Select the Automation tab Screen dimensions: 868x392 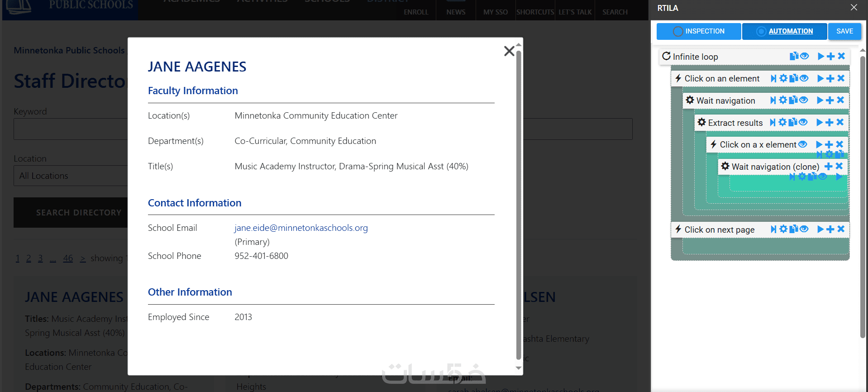coord(785,31)
